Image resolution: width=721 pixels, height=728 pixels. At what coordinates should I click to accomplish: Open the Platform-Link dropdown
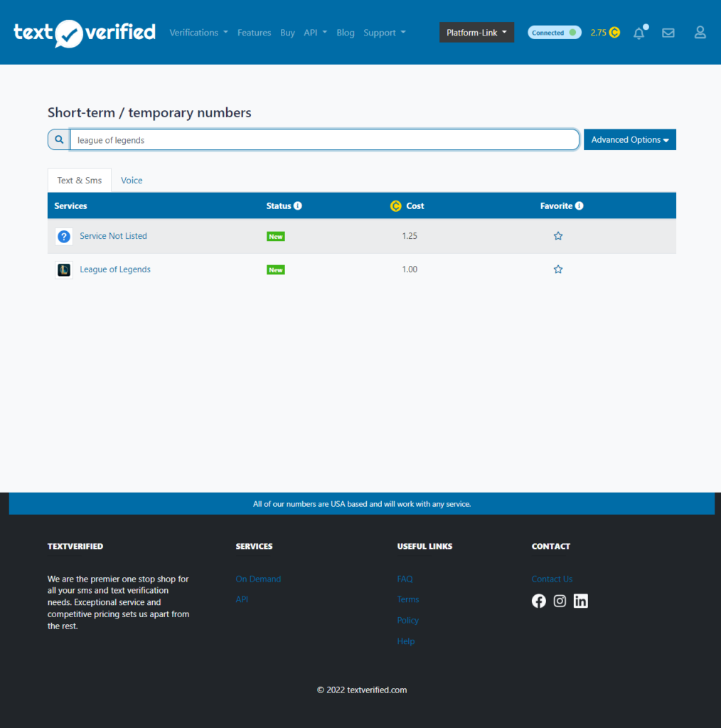click(476, 33)
